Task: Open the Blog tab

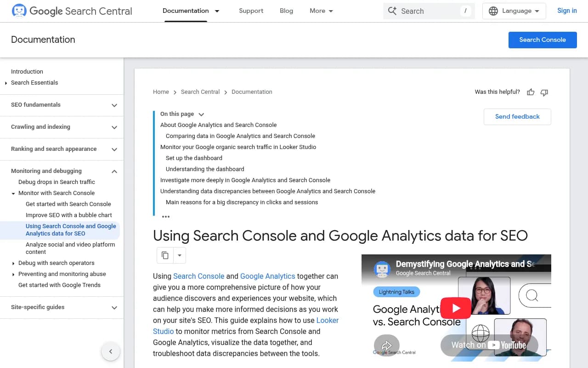Action: pyautogui.click(x=286, y=11)
